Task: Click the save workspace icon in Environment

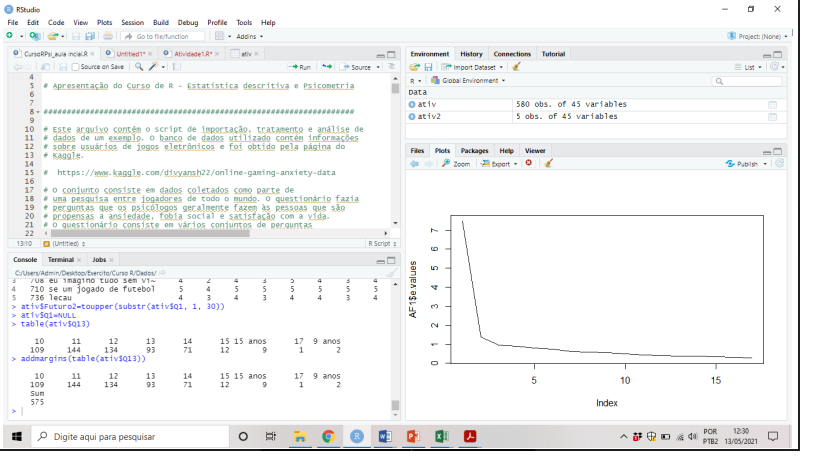Action: (428, 67)
